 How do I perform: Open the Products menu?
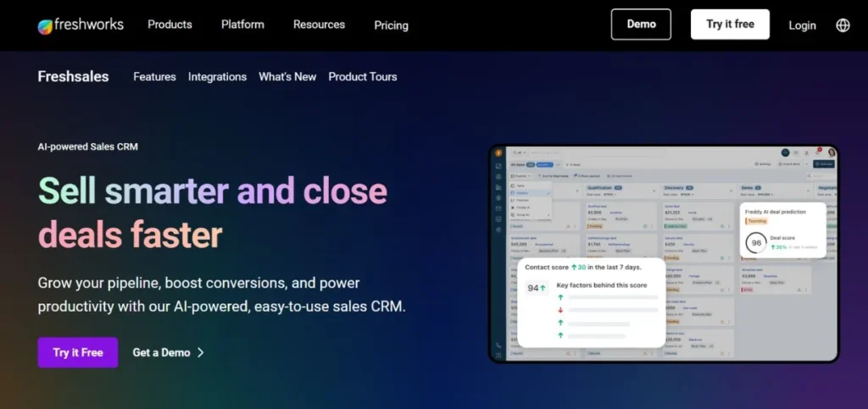point(170,25)
